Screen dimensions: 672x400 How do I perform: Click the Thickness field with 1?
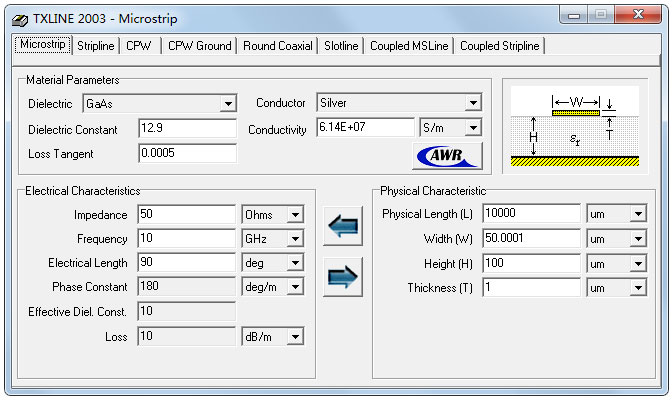[531, 287]
